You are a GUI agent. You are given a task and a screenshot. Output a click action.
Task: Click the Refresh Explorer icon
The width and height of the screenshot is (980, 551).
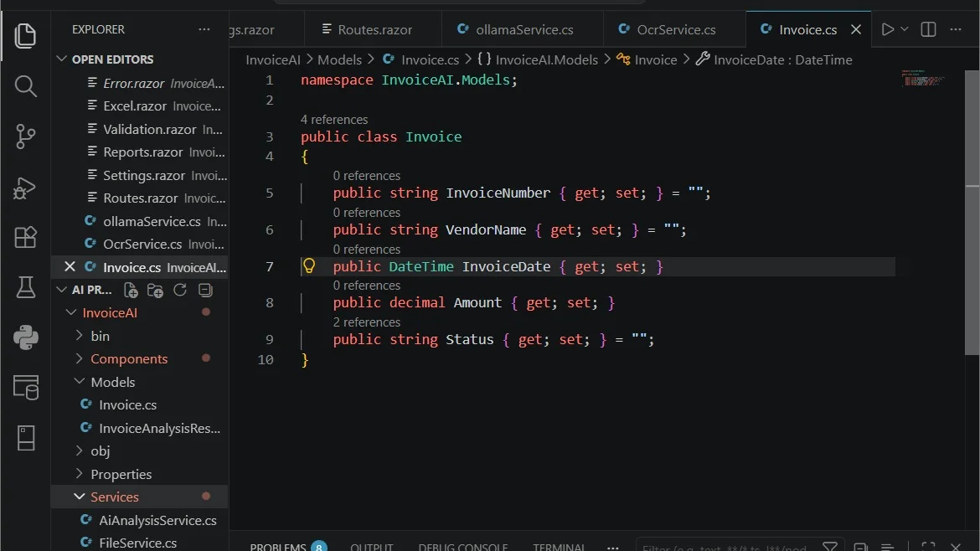(x=180, y=290)
